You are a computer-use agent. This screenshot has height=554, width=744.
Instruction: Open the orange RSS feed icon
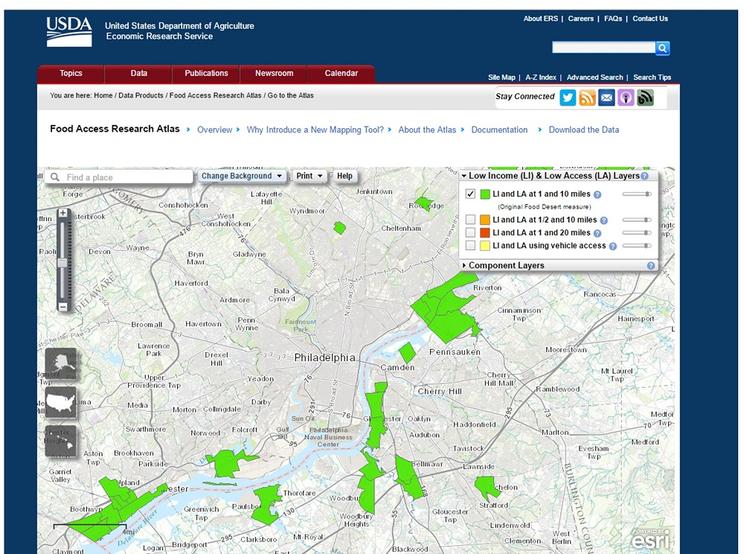pos(587,97)
